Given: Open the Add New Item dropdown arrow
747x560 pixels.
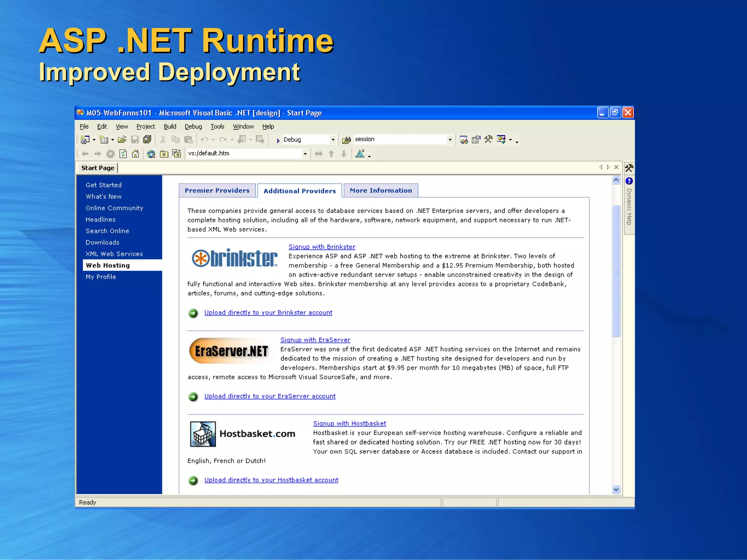Looking at the screenshot, I should pos(112,140).
